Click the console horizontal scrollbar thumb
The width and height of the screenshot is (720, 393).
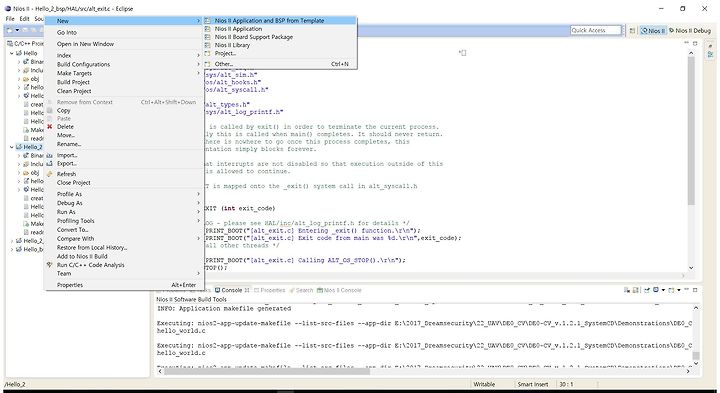tap(267, 371)
